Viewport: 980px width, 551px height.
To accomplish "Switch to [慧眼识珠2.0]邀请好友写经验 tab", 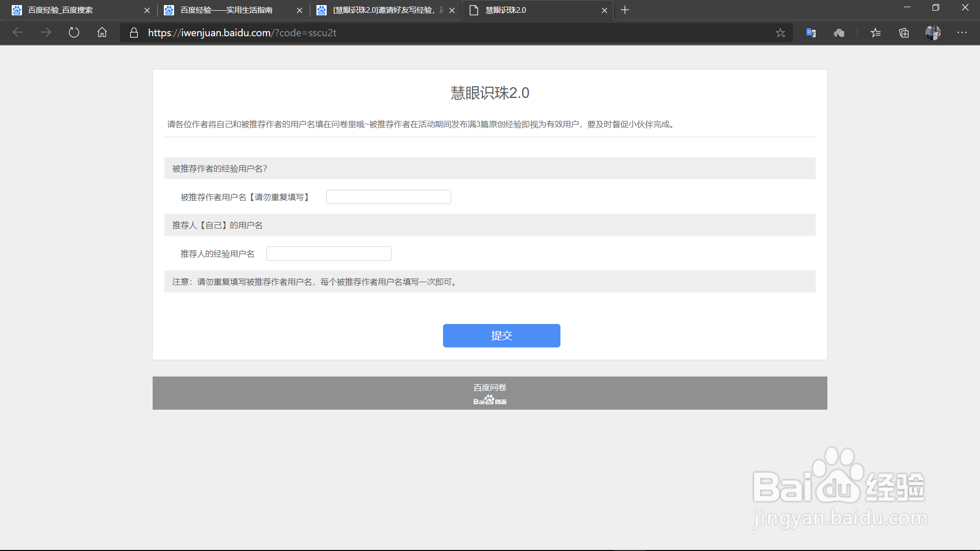I will pos(380,10).
